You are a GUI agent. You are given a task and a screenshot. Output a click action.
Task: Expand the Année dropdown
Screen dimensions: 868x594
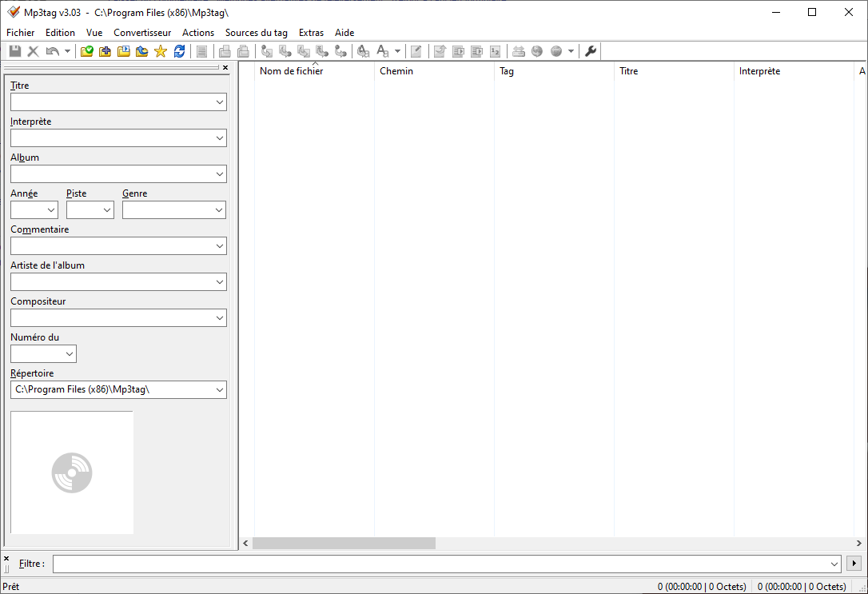pos(51,209)
